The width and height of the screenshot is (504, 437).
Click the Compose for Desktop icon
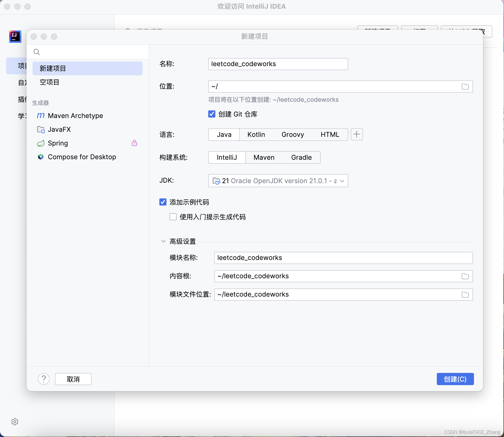point(41,157)
